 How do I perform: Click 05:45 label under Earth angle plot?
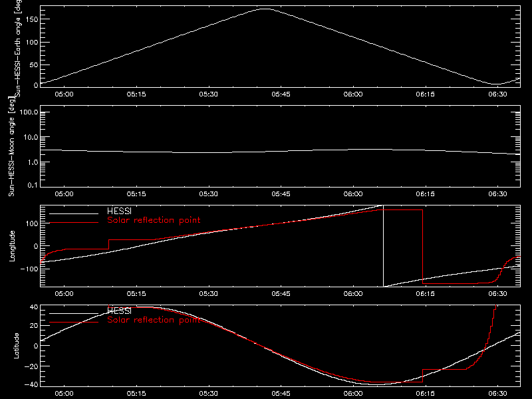coord(281,94)
